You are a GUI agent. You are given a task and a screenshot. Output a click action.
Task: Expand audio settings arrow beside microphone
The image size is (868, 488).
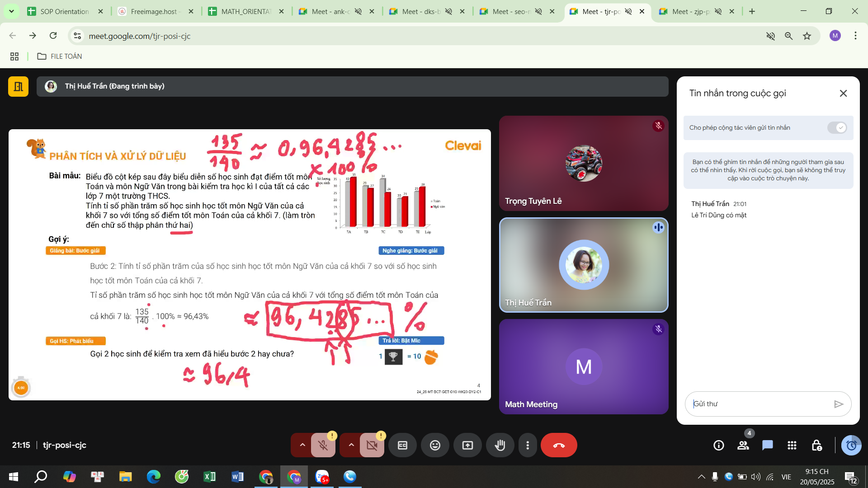302,445
